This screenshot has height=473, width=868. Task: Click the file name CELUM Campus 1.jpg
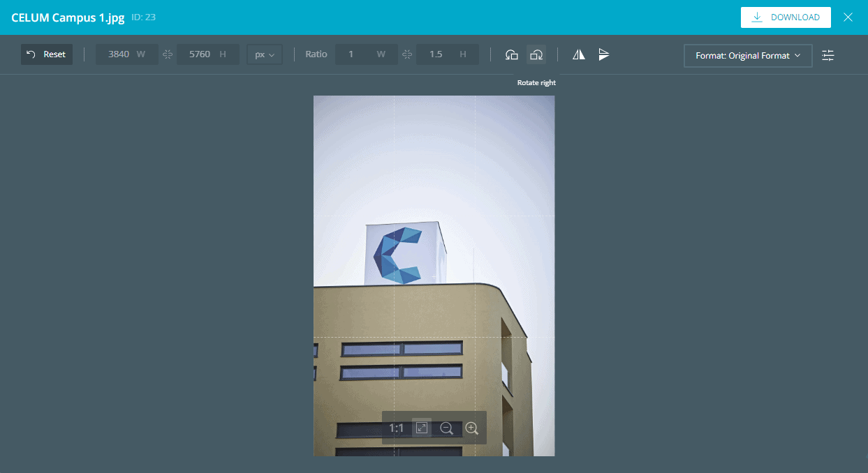pyautogui.click(x=68, y=18)
